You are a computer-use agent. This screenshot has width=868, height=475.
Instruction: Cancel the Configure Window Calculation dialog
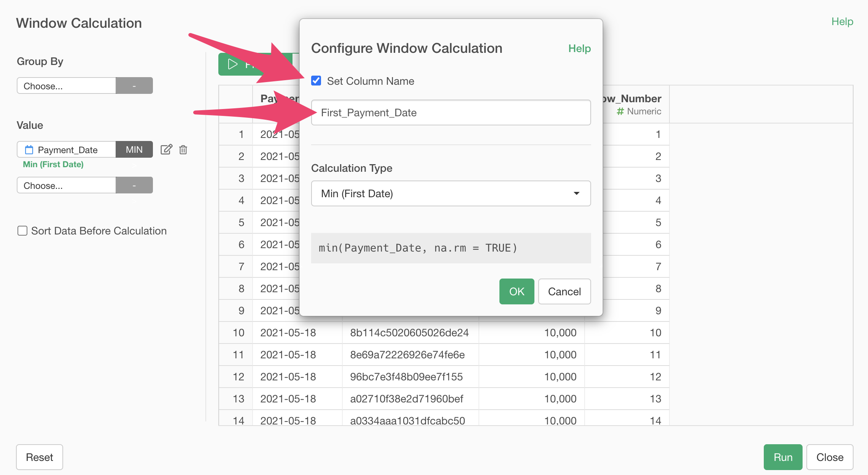click(x=564, y=291)
